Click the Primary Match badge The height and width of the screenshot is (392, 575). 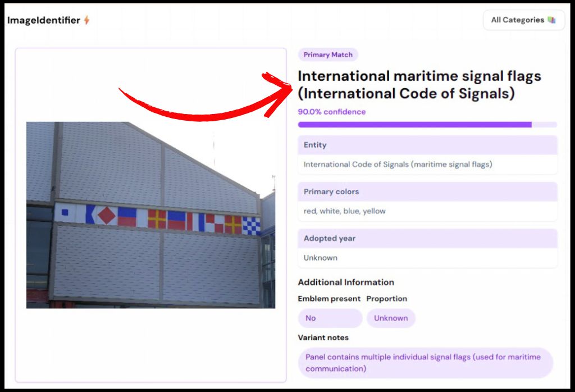coord(328,54)
